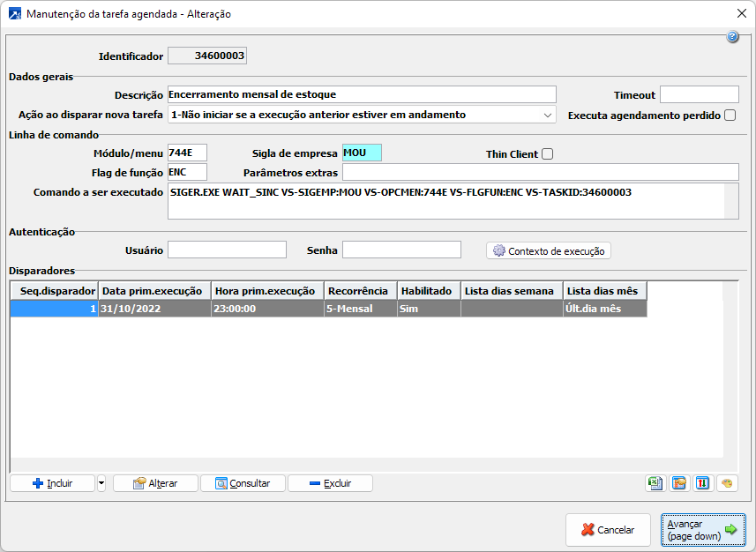
Task: Sort by Data prim.execução column header
Action: [154, 291]
